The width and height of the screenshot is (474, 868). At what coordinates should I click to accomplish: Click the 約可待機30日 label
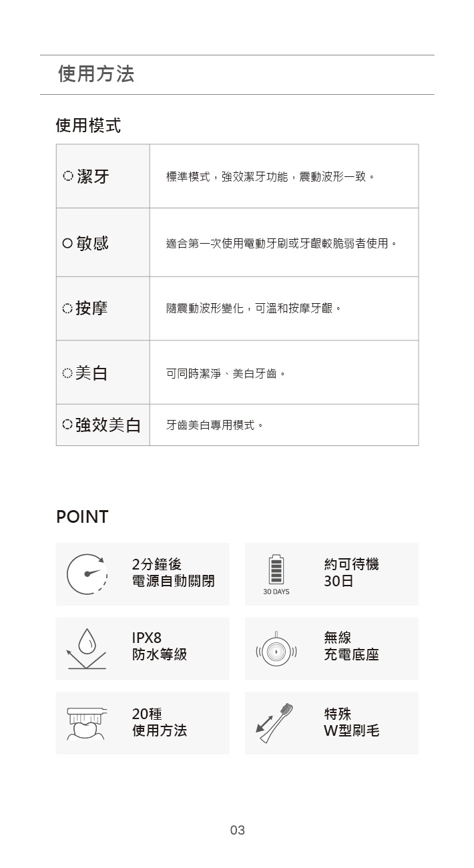(x=351, y=573)
